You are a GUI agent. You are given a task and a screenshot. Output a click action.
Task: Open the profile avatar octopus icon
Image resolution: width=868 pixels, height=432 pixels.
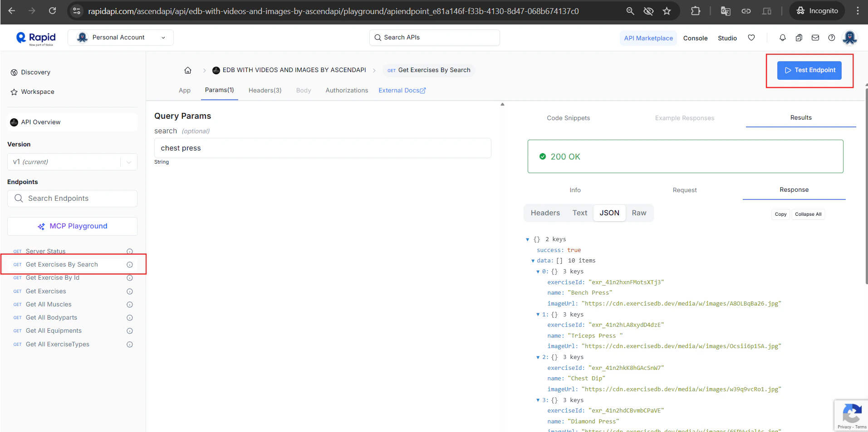tap(850, 38)
